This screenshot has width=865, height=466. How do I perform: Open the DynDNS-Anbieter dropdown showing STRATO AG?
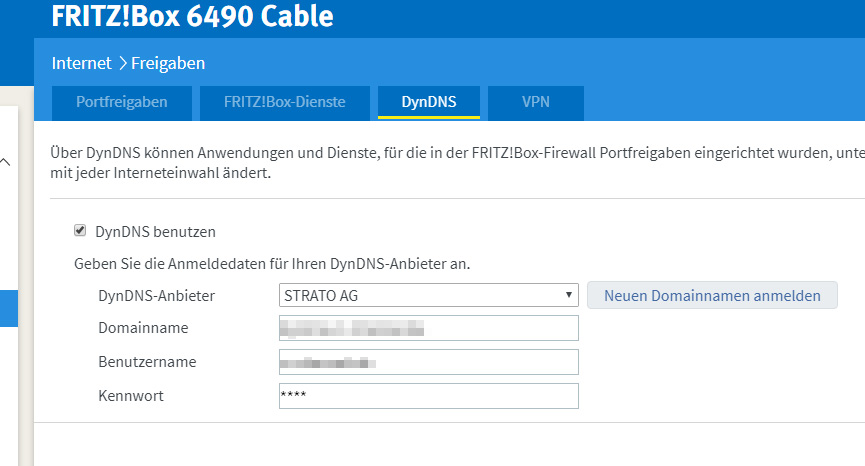428,295
